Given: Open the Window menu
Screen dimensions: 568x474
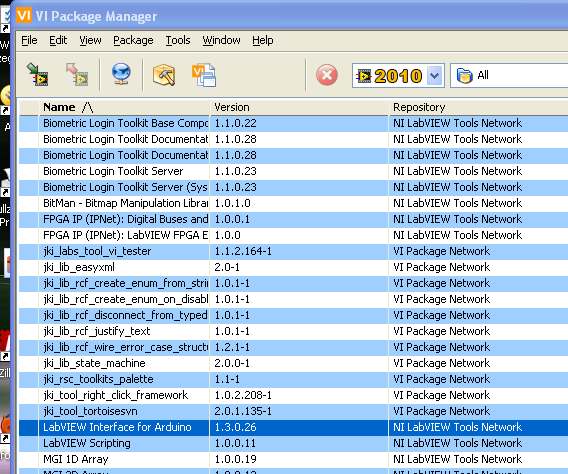Looking at the screenshot, I should point(221,40).
